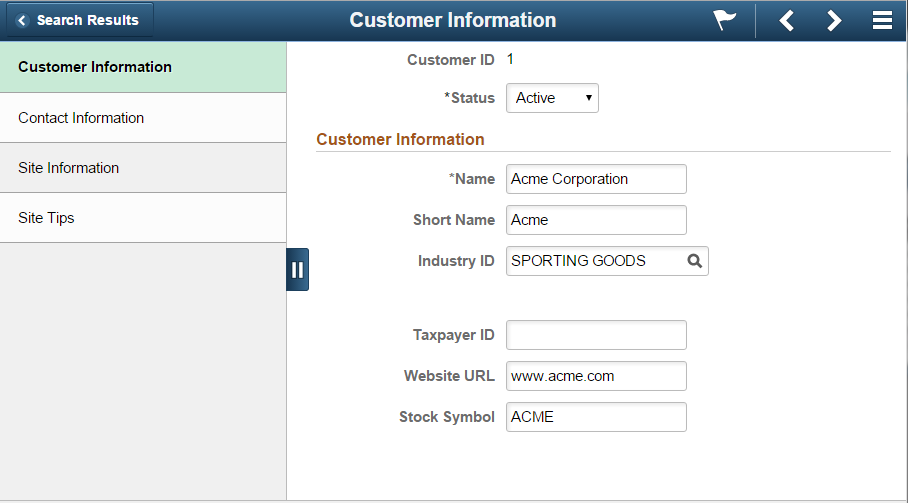The image size is (908, 503).
Task: Focus the Short Name input field
Action: pyautogui.click(x=596, y=220)
